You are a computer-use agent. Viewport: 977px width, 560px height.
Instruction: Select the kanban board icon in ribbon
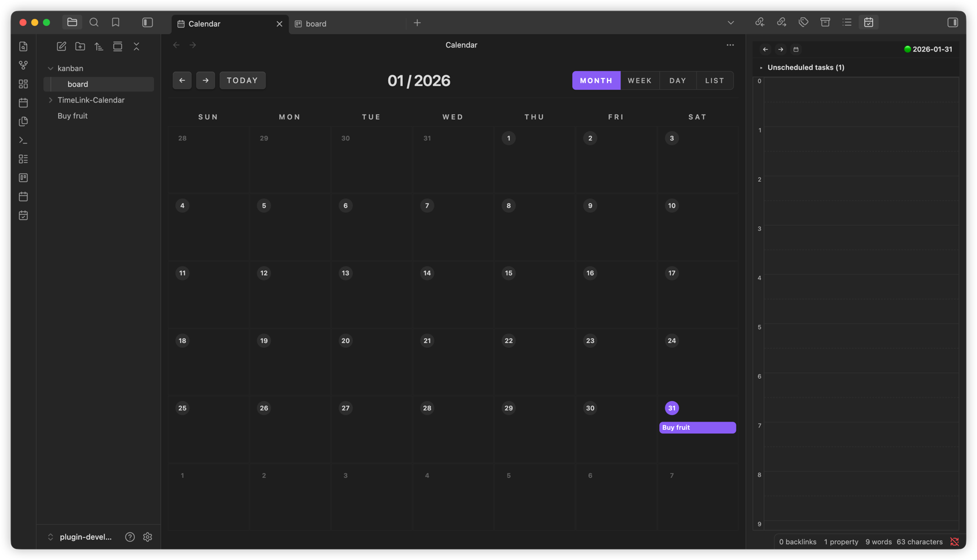[x=23, y=177]
